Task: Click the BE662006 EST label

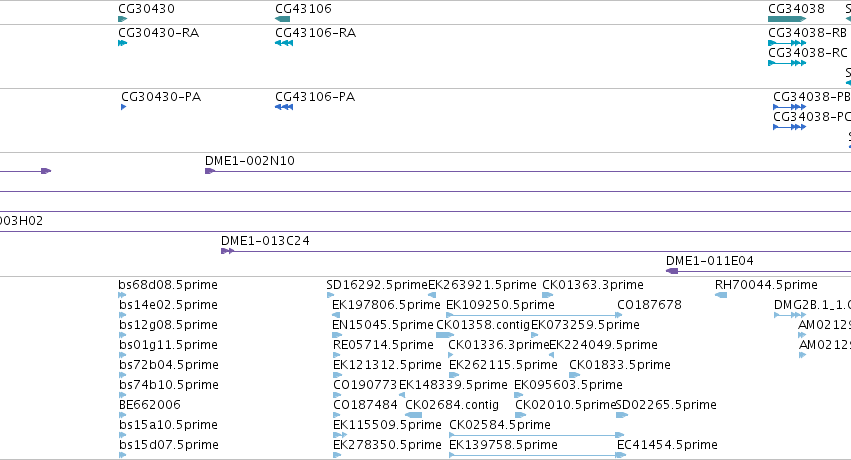Action: (150, 405)
